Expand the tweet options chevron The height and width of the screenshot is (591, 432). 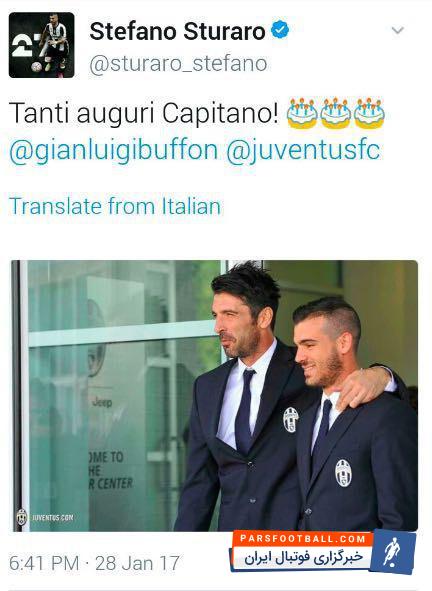(398, 30)
